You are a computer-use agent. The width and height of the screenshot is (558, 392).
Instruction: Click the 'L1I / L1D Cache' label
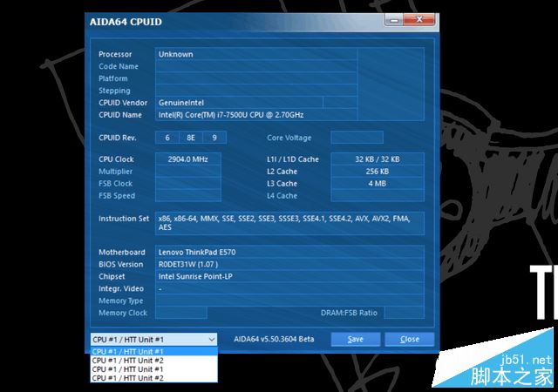point(293,159)
